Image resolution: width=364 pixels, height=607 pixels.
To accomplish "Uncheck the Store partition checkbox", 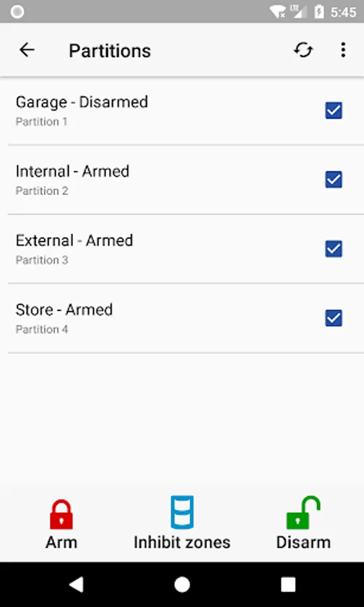I will point(334,318).
